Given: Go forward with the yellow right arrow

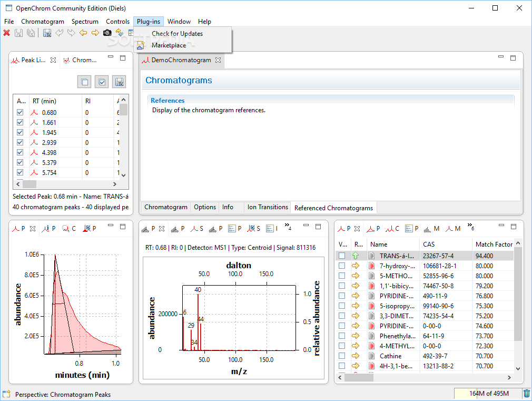Looking at the screenshot, I should (95, 33).
